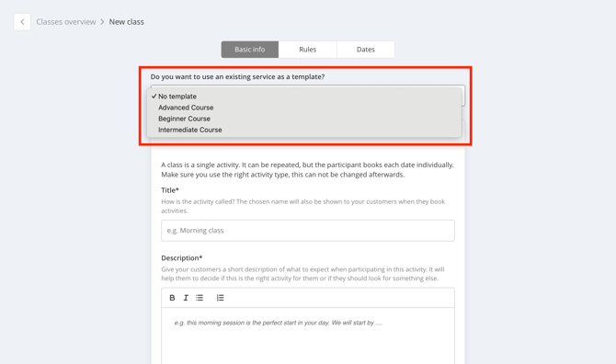
Task: Toggle italic formatting in Description editor
Action: click(x=186, y=298)
